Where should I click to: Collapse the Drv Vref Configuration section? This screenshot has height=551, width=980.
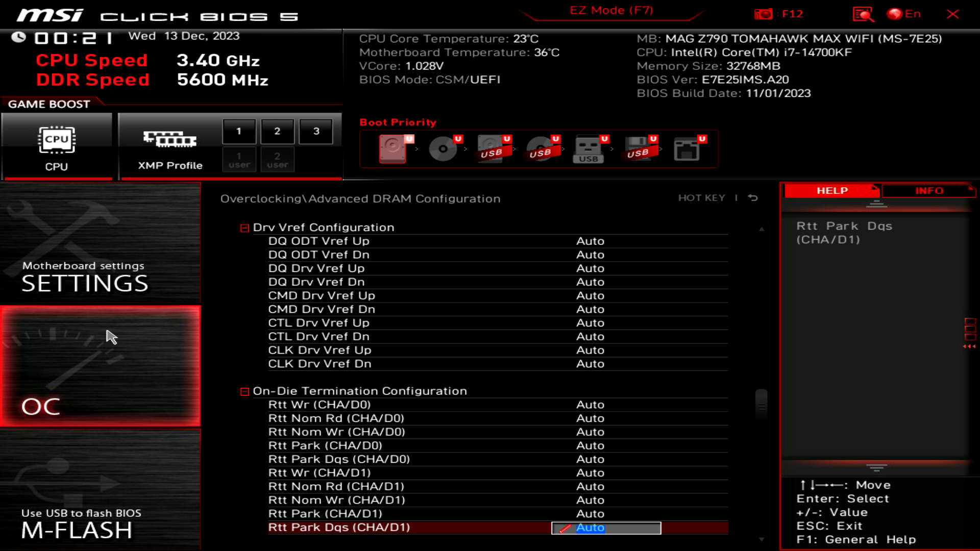[x=244, y=228]
